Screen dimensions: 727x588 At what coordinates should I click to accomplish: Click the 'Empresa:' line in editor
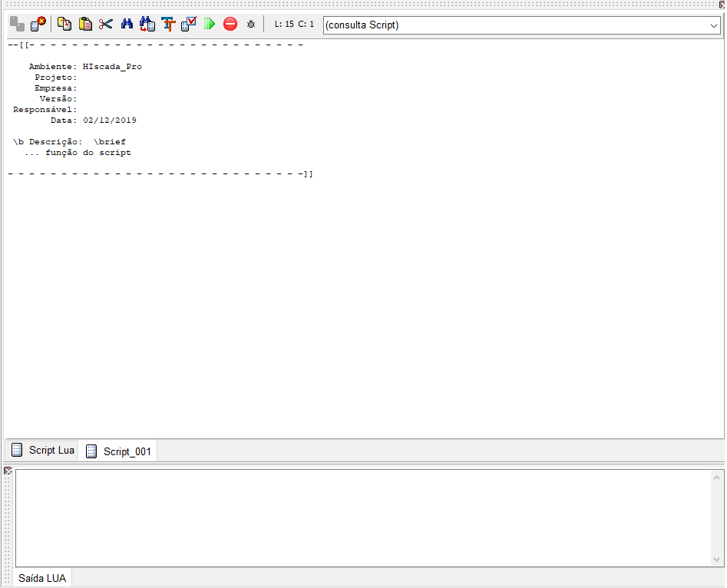pyautogui.click(x=55, y=88)
